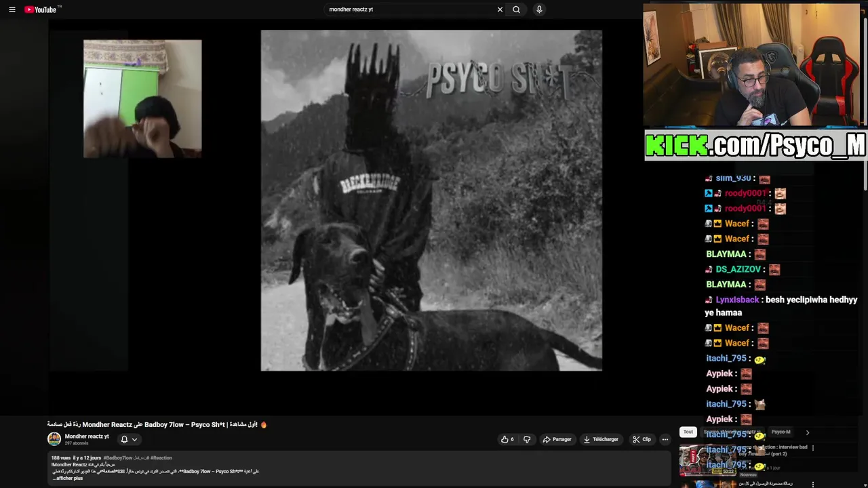Expand description with ...afficher plus
Viewport: 868px width, 488px height.
click(x=68, y=479)
